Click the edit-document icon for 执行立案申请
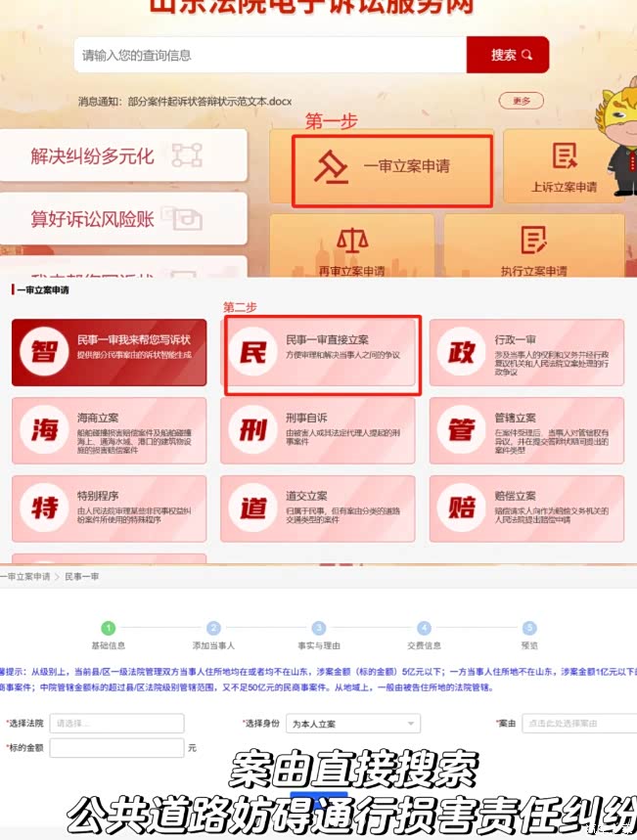The height and width of the screenshot is (840, 637). point(533,240)
